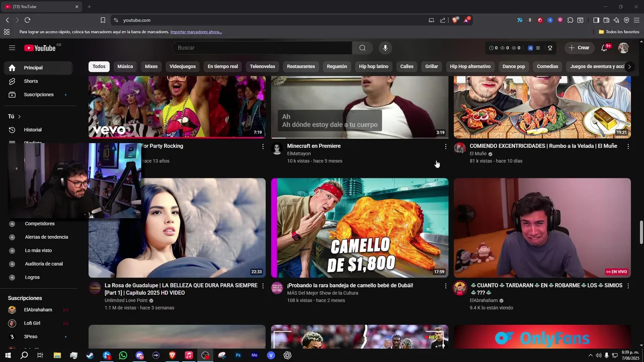Screen dimensions: 644x362
Task: Start voice search with the microphone
Action: (x=385, y=48)
